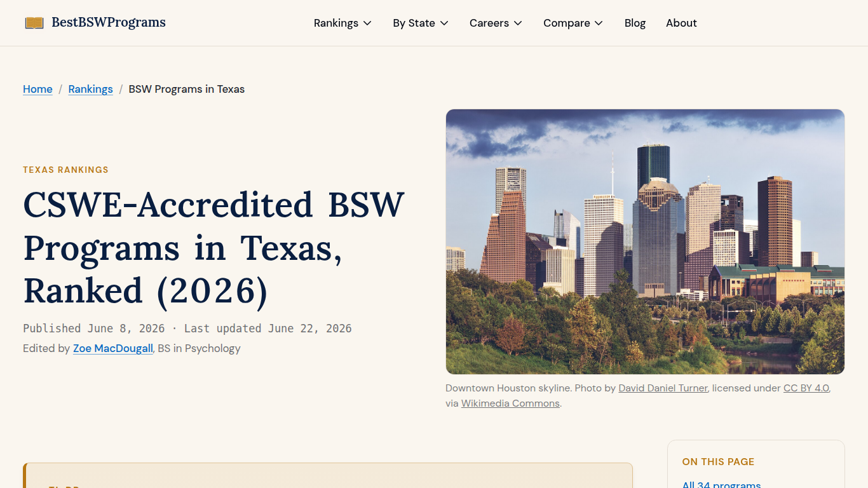
Task: Click the ON THIS PAGE sidebar heading
Action: pos(718,462)
